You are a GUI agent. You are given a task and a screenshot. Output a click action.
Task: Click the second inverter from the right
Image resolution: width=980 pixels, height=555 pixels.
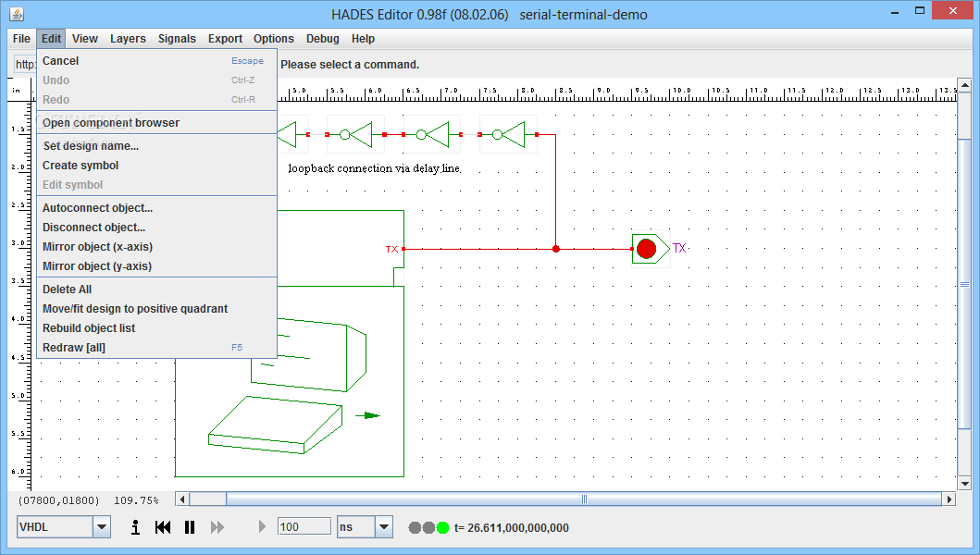(432, 134)
